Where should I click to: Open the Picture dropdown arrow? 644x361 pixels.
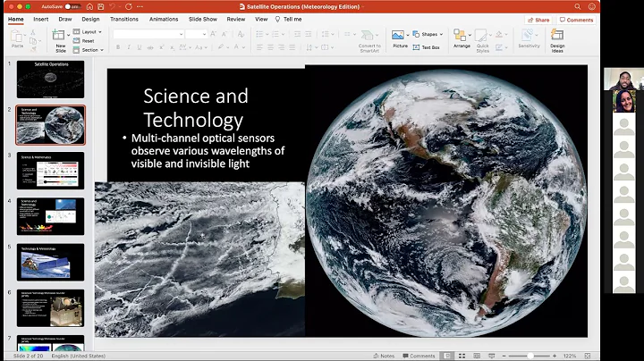tap(408, 35)
